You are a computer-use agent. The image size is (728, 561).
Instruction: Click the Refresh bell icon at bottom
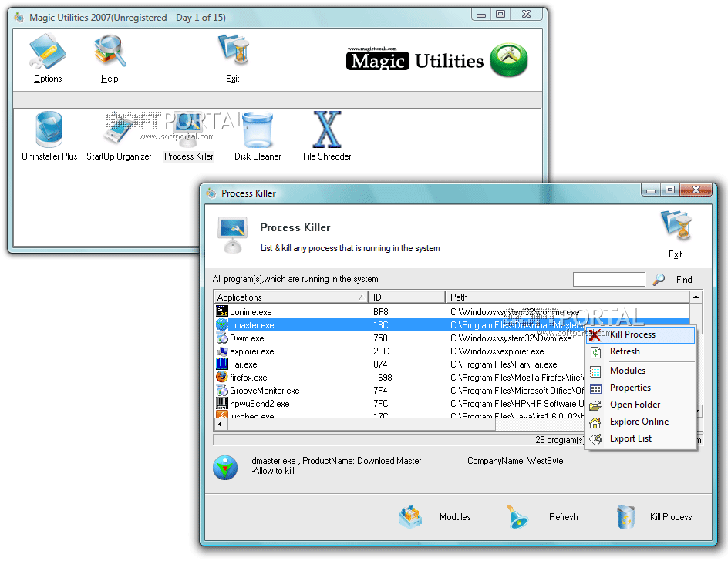[517, 517]
